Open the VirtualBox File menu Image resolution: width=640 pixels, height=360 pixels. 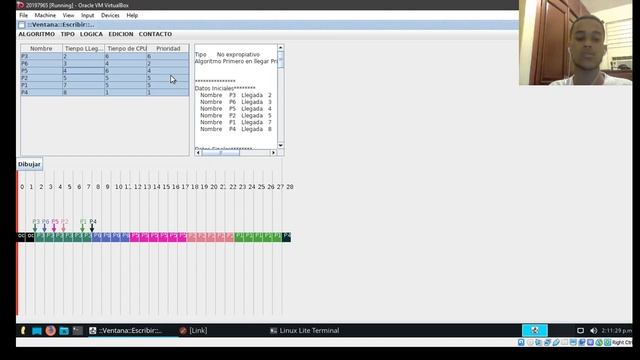(x=24, y=16)
